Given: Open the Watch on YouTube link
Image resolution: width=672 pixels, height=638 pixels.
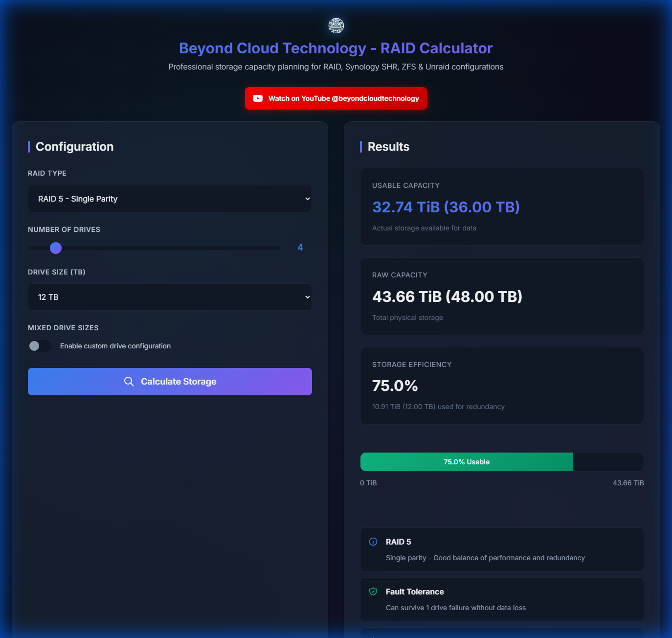Looking at the screenshot, I should [336, 98].
